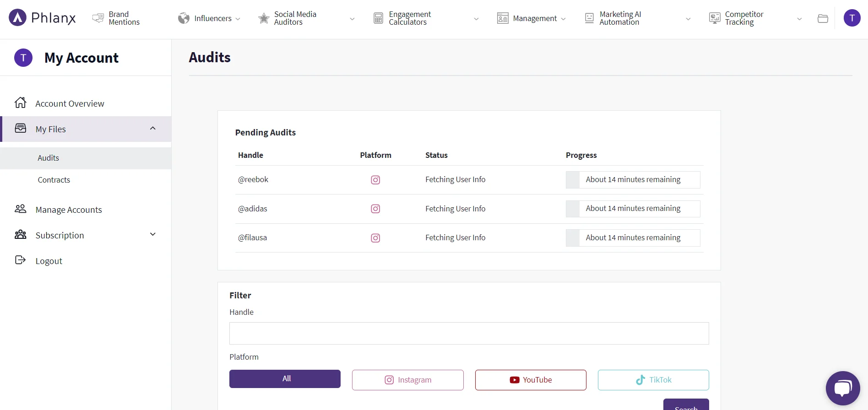Click the Platform column header
The image size is (868, 410).
coord(375,155)
